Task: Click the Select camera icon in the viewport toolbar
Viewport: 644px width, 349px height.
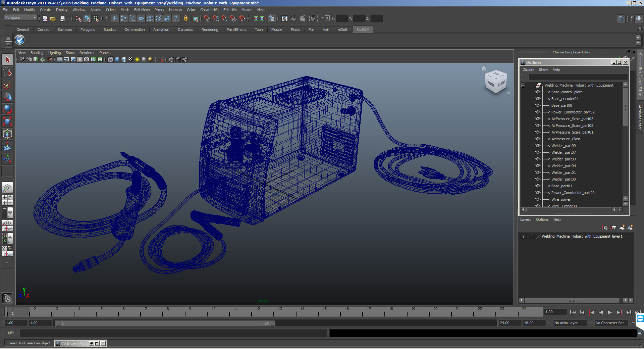Action: pyautogui.click(x=22, y=59)
